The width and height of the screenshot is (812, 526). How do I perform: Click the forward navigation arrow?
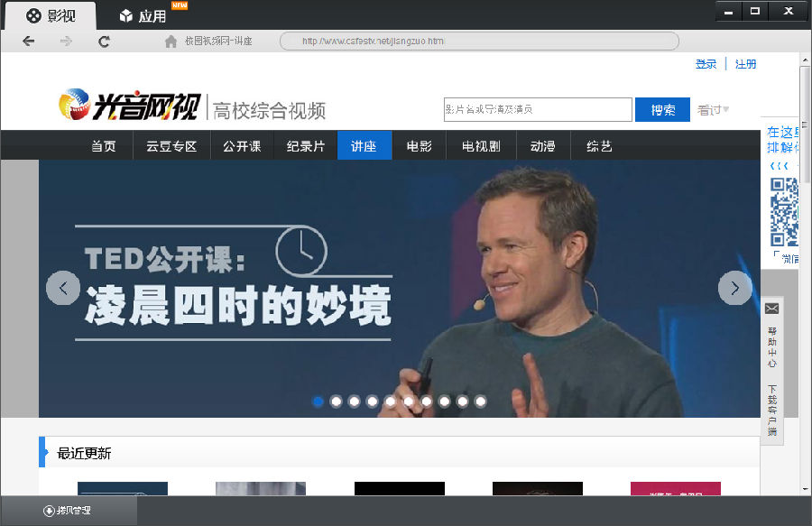(x=66, y=41)
